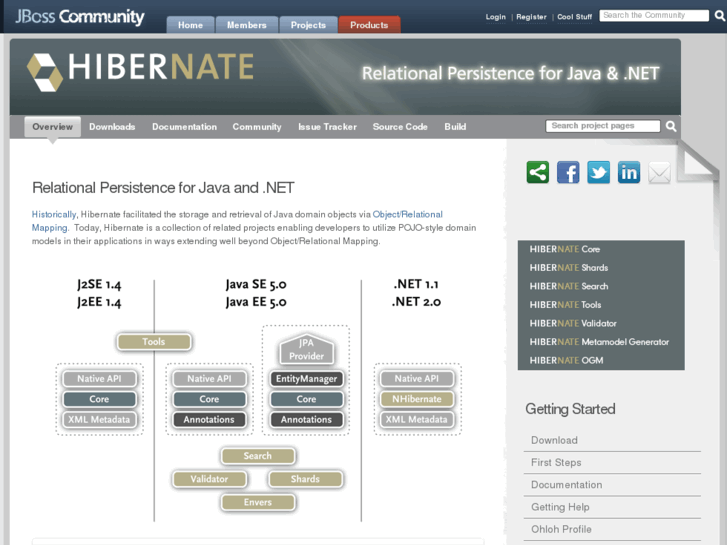727x545 pixels.
Task: Open the Members tab
Action: pos(247,25)
